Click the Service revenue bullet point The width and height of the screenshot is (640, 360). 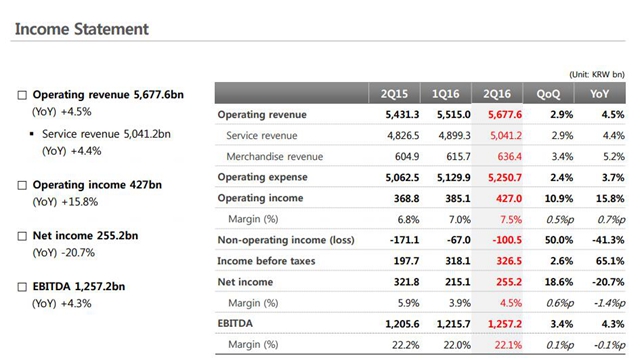pos(32,134)
